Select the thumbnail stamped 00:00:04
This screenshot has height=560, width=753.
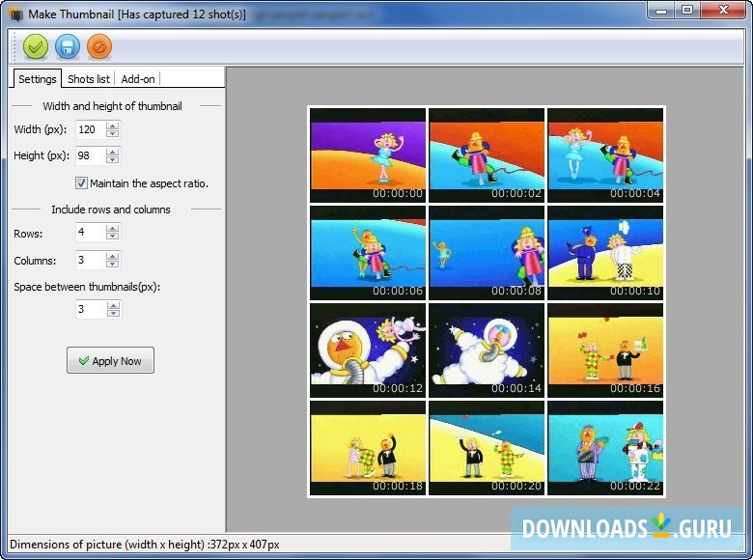(605, 155)
